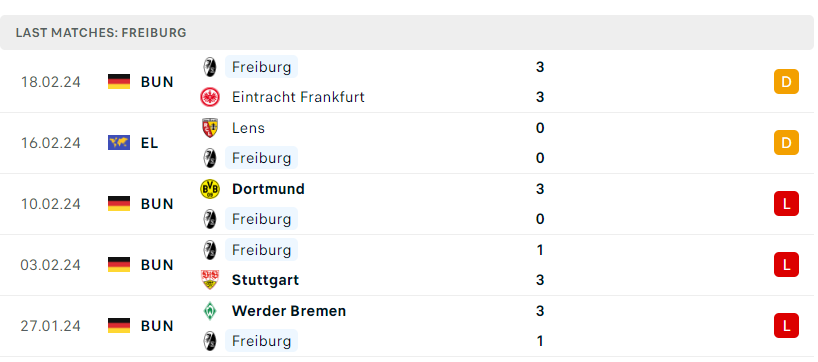Open the Stuttgart team link
Screen dimensions: 818x362
pos(266,280)
